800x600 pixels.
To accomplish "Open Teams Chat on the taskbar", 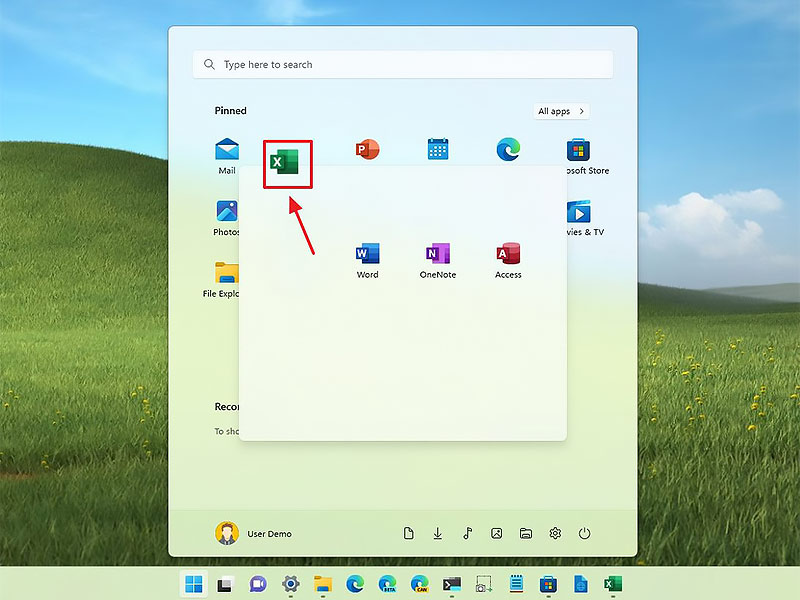I will [258, 584].
